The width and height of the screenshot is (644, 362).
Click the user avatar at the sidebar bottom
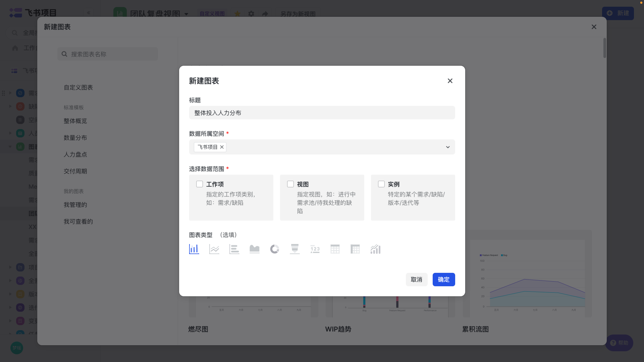(x=17, y=348)
